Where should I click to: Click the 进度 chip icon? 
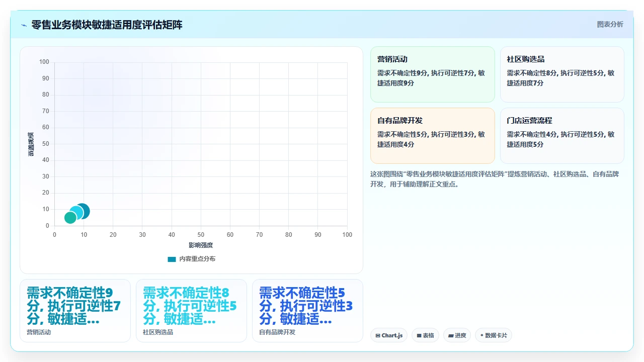click(451, 335)
